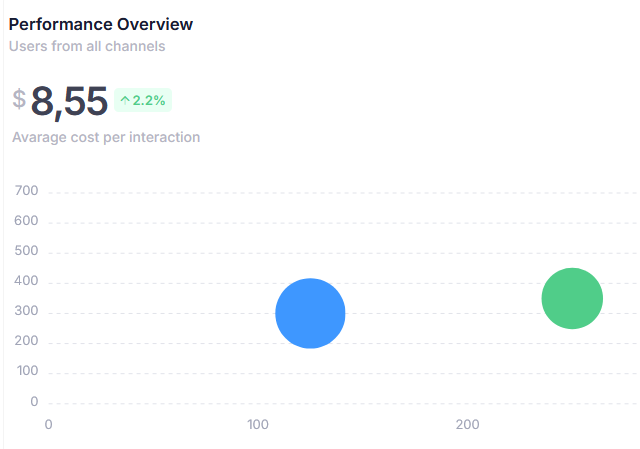Screen dimensions: 640x449
Task: Click the dollar sign before the value
Action: click(x=19, y=99)
